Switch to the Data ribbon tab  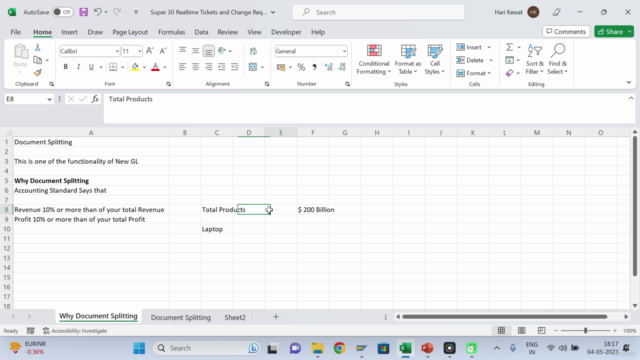tap(201, 32)
